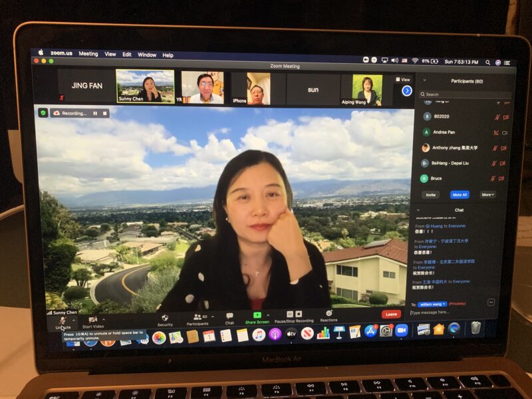
Task: Open the Window menu in menu bar
Action: coord(147,55)
